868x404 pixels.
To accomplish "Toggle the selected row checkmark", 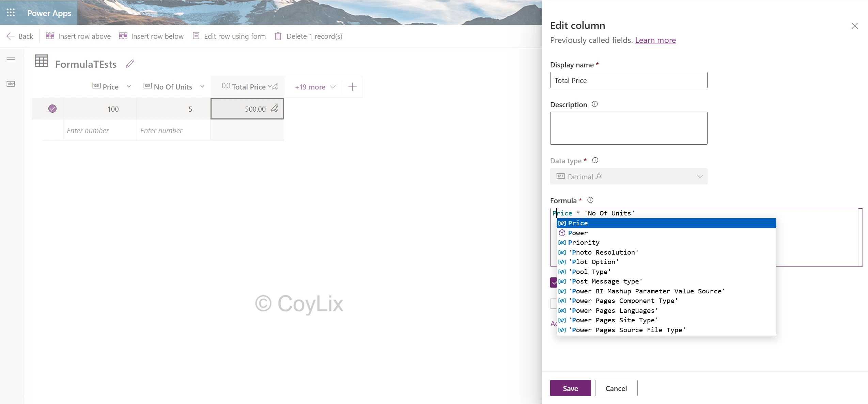I will [x=52, y=109].
